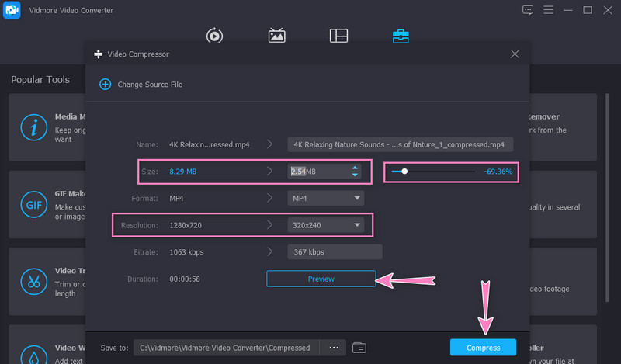Click the output file name field
Image resolution: width=621 pixels, height=364 pixels.
tap(400, 144)
